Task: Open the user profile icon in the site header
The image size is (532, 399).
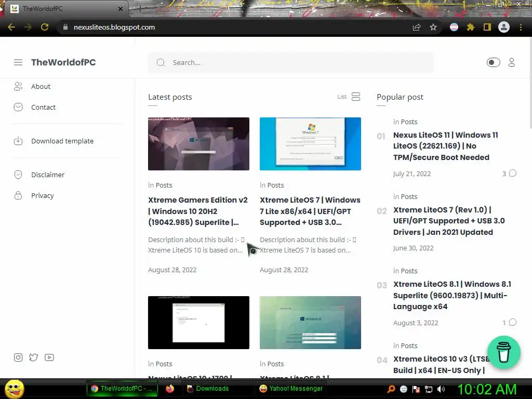Action: pos(512,62)
